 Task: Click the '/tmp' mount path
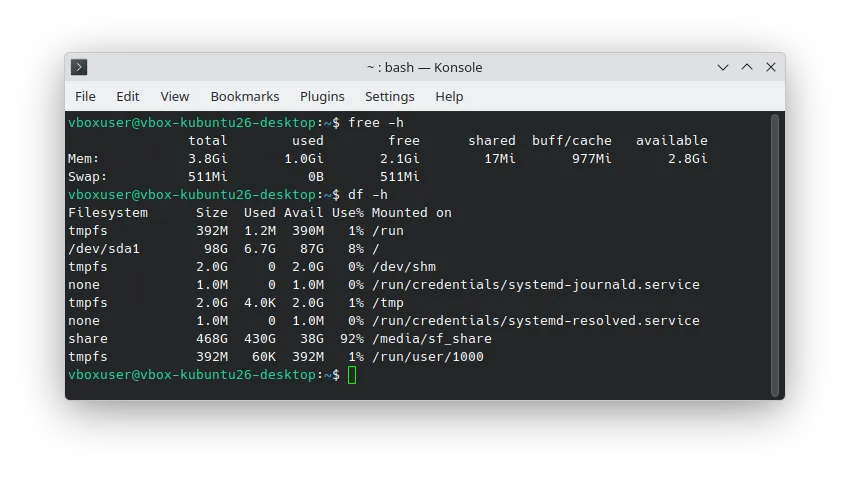pyautogui.click(x=388, y=302)
